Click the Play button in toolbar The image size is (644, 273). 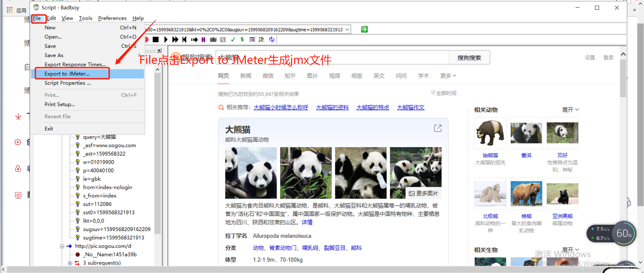click(166, 40)
